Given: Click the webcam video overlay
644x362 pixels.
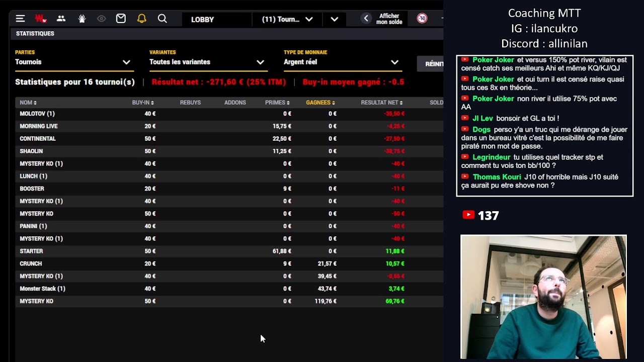Looking at the screenshot, I should click(x=543, y=297).
